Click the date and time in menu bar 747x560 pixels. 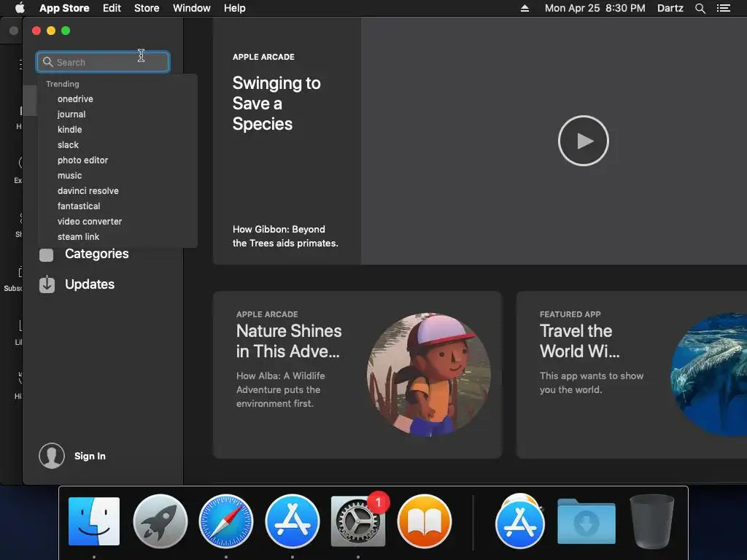(x=595, y=8)
